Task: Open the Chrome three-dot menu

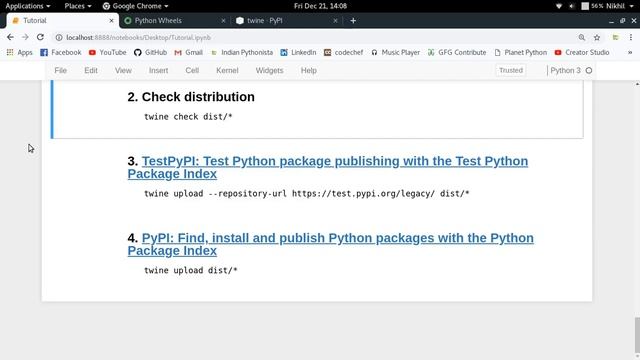Action: click(x=631, y=38)
